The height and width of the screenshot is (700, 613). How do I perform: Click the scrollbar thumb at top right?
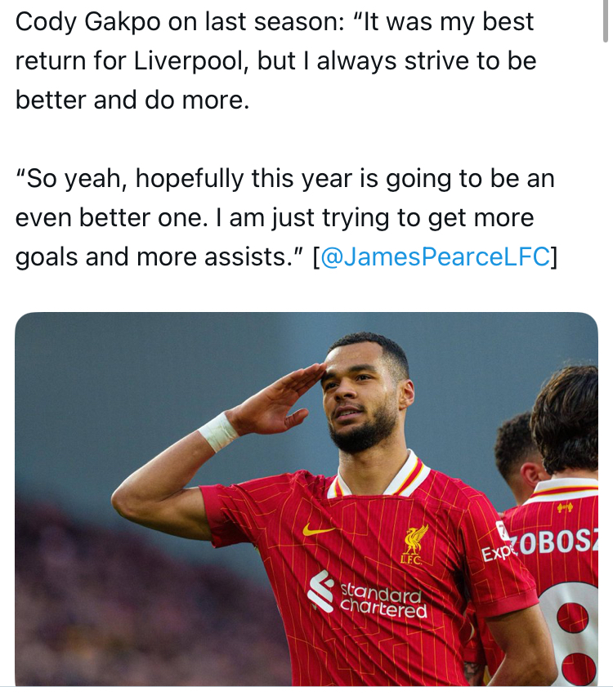click(x=606, y=21)
